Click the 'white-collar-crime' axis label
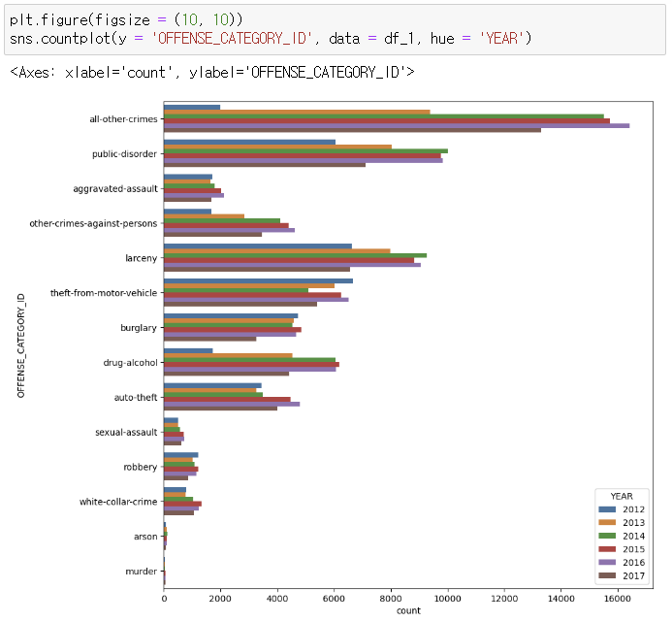The width and height of the screenshot is (672, 622). [x=118, y=502]
